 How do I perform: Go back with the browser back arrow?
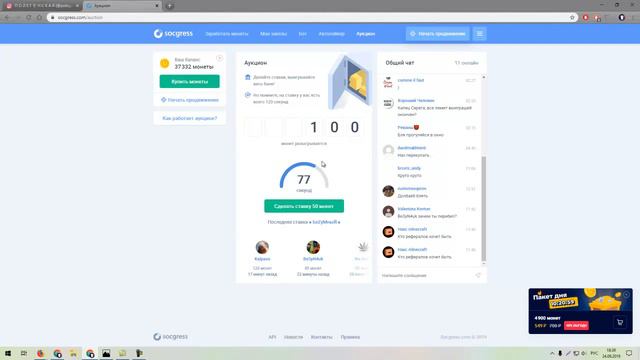[x=7, y=18]
